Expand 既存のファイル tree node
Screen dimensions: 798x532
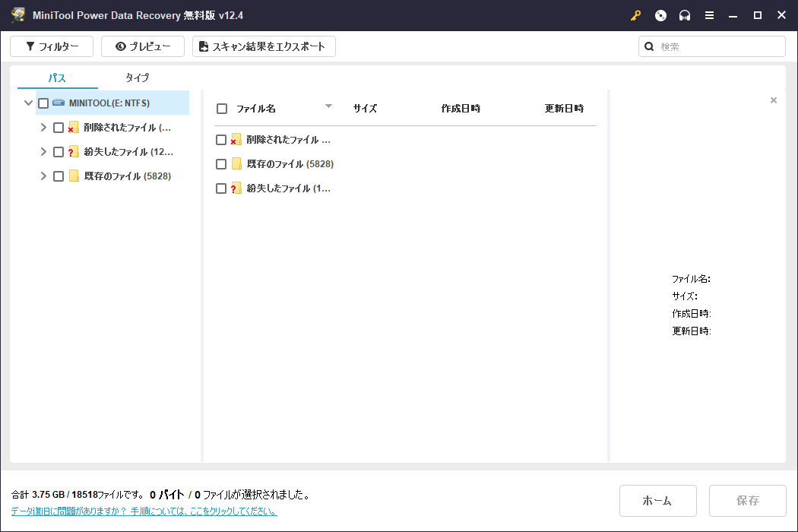pos(43,176)
